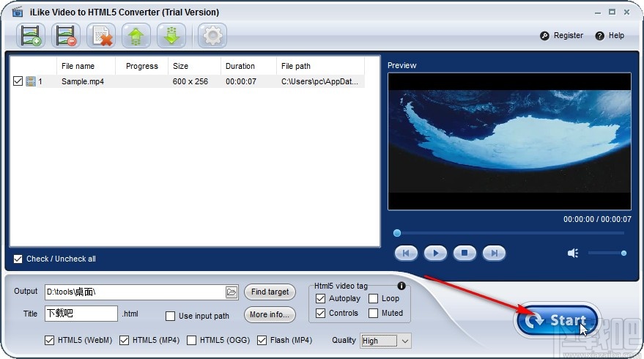Start the conversion with the Start button
This screenshot has width=644, height=359.
click(x=557, y=320)
